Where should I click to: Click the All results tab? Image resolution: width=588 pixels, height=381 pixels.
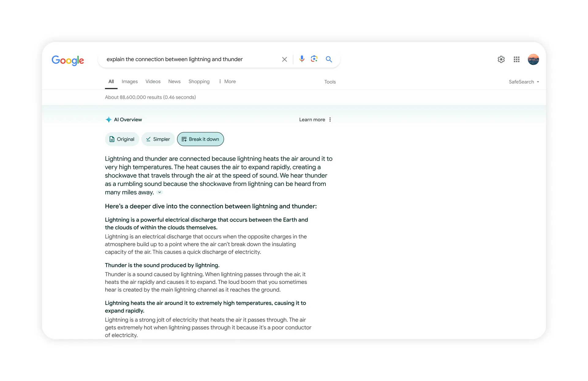pyautogui.click(x=111, y=81)
